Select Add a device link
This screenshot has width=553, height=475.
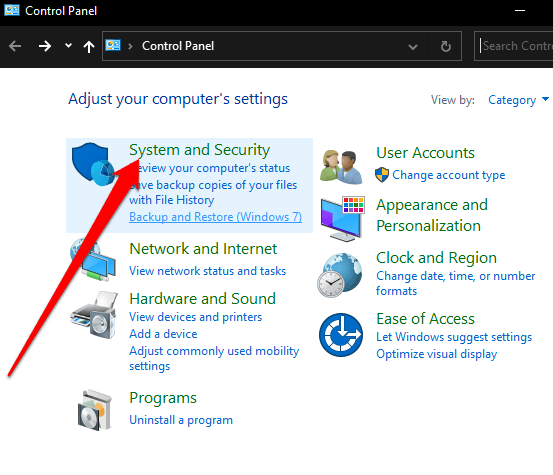(x=163, y=334)
